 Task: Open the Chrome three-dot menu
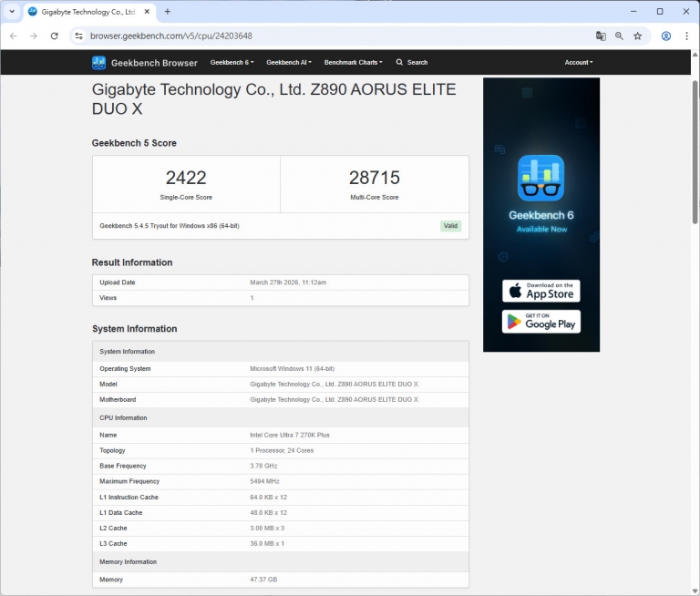[x=686, y=36]
